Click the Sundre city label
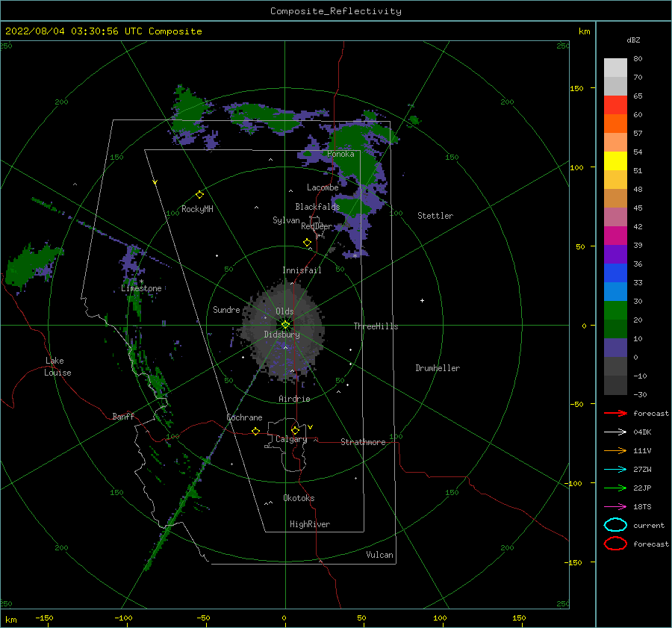Screen dimensions: 672x628 coord(226,309)
